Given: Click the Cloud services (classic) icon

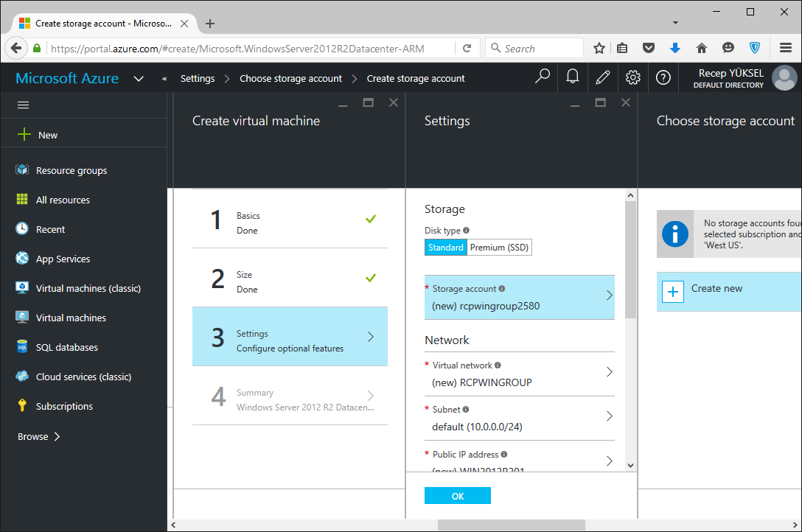Looking at the screenshot, I should tap(22, 376).
